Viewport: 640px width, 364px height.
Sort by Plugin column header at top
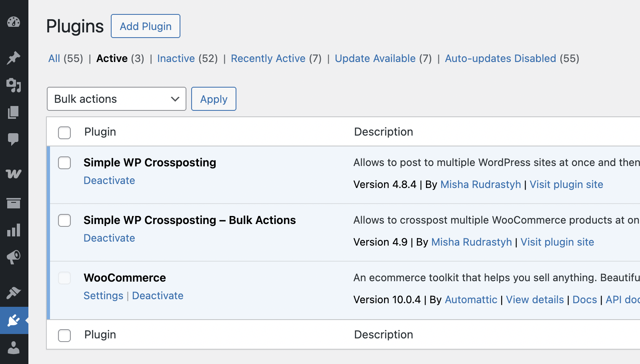pos(100,132)
